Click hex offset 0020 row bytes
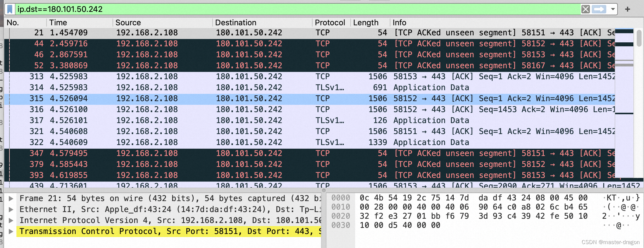The image size is (644, 248). click(473, 216)
